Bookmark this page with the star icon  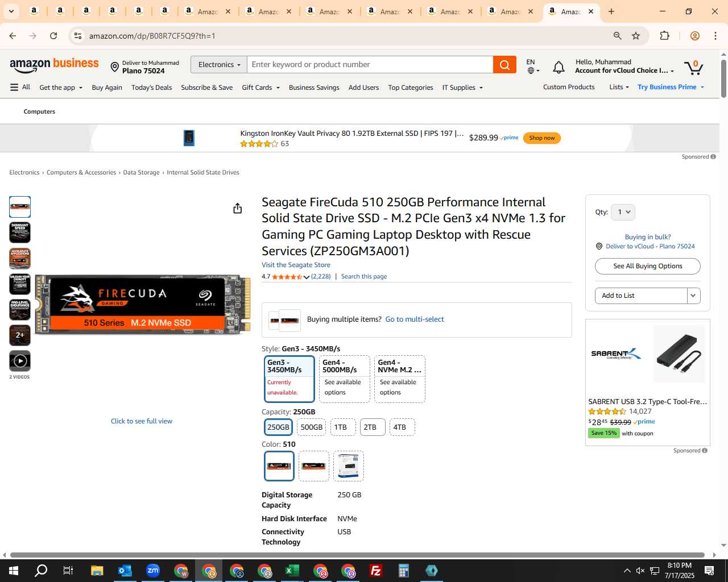(636, 36)
